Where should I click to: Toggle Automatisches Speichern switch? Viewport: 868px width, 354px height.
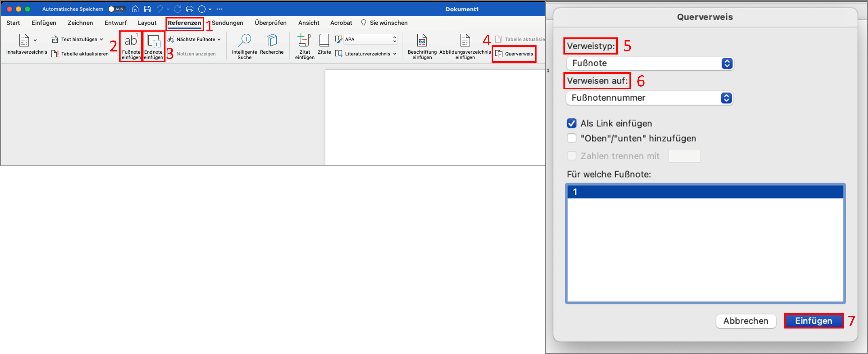116,9
